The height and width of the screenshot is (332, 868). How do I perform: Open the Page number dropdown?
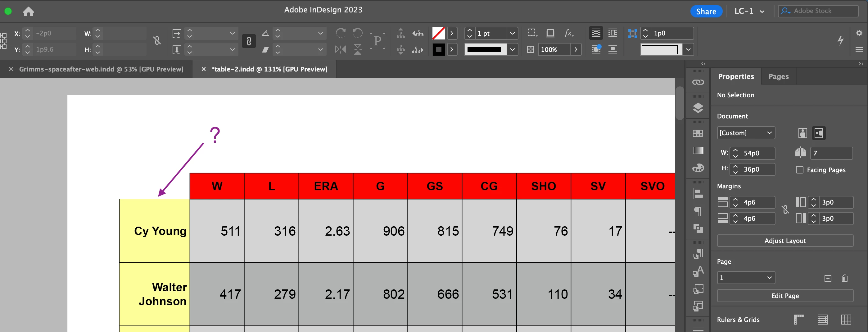[x=769, y=278]
